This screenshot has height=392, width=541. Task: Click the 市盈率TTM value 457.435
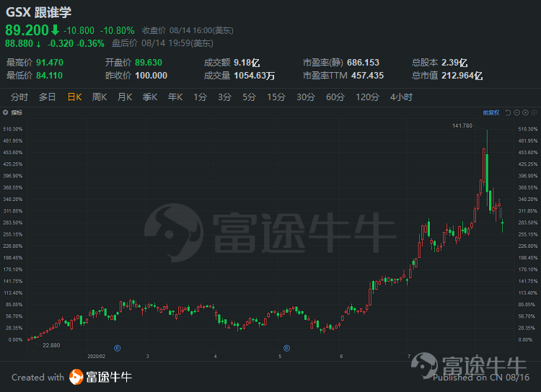pyautogui.click(x=367, y=75)
